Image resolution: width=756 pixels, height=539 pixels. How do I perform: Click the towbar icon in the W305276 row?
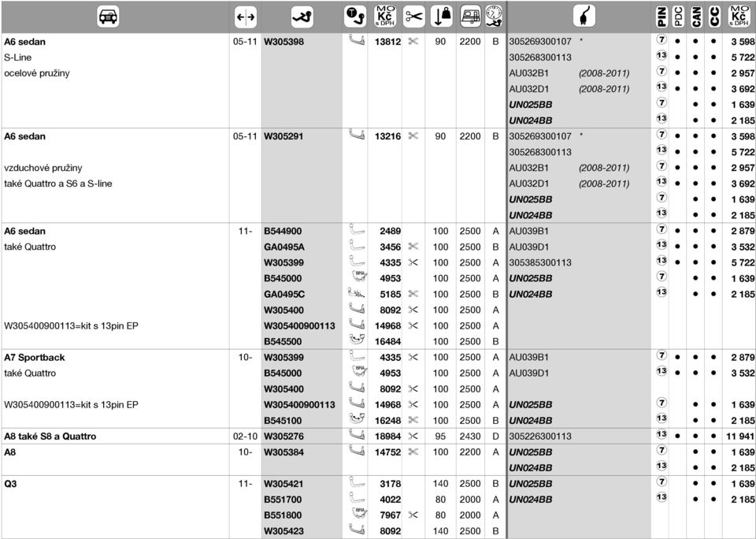[357, 435]
